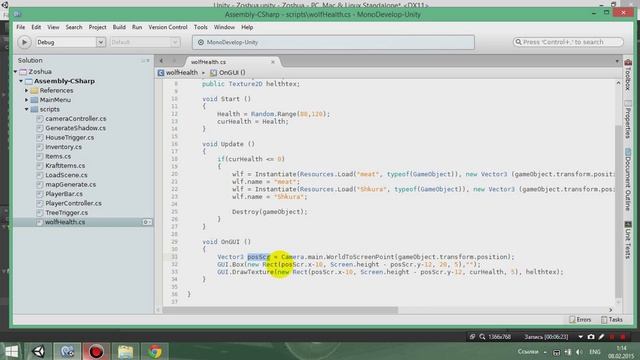
Task: Open the View menu
Action: click(x=53, y=27)
